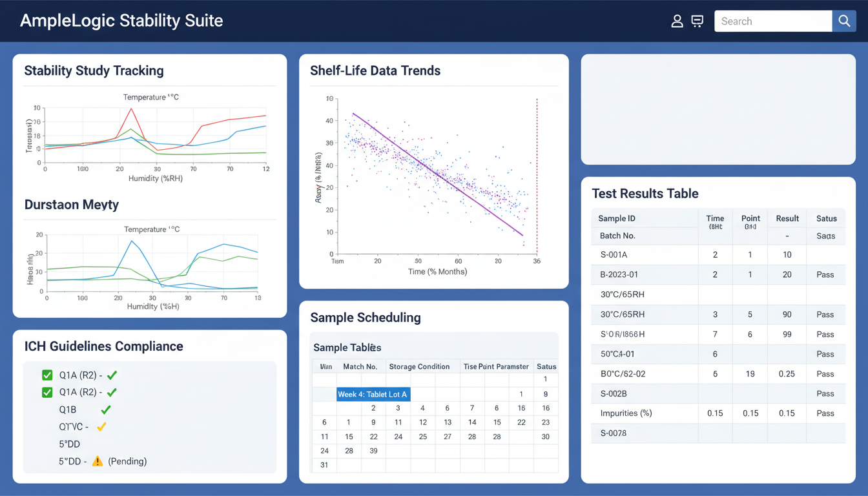Switch to the Test Results Table panel

(x=645, y=193)
